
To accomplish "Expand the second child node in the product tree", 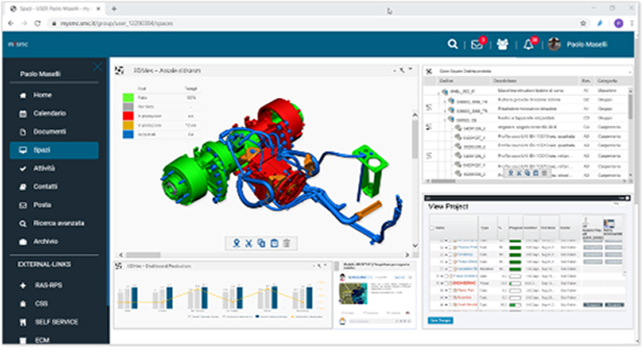I will click(444, 111).
